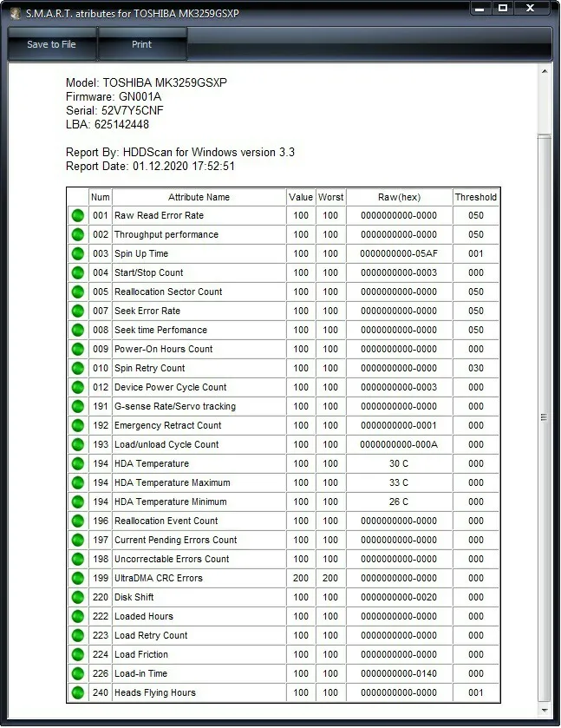Click the vertical scrollbar thumb
Viewport: 561px width, 728px height.
(545, 418)
